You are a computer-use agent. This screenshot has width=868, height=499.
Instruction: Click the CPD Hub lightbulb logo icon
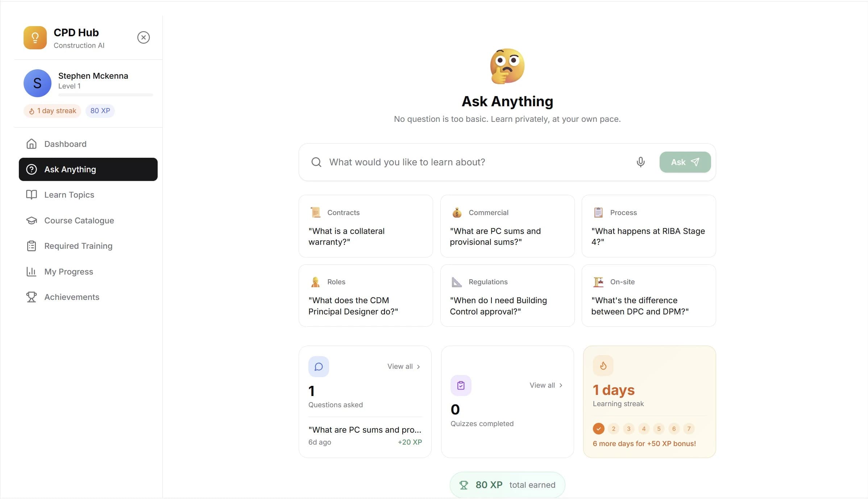pyautogui.click(x=35, y=37)
